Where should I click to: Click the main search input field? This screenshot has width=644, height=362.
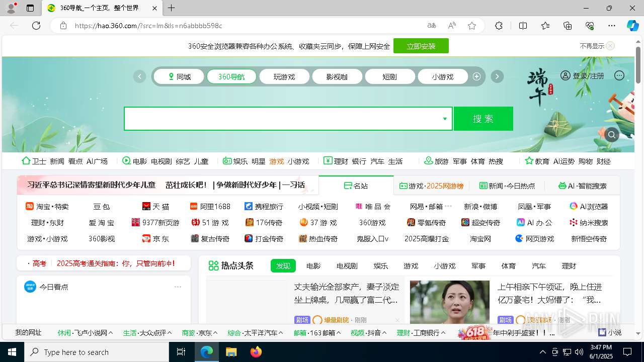(x=282, y=119)
